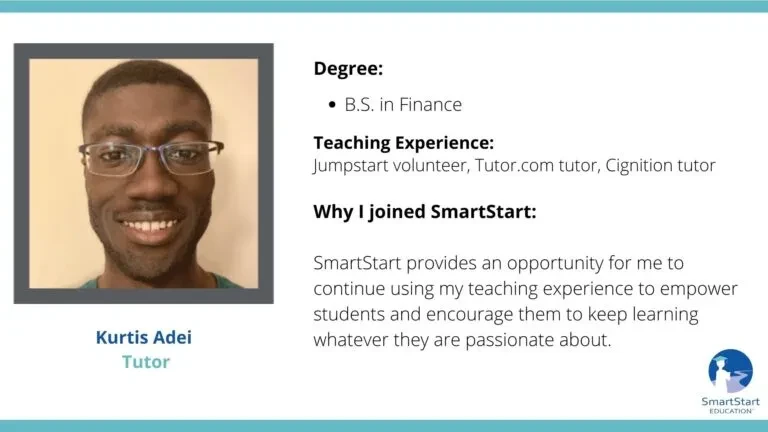The width and height of the screenshot is (768, 432).
Task: Click the Why I joined SmartStart heading
Action: coord(425,212)
